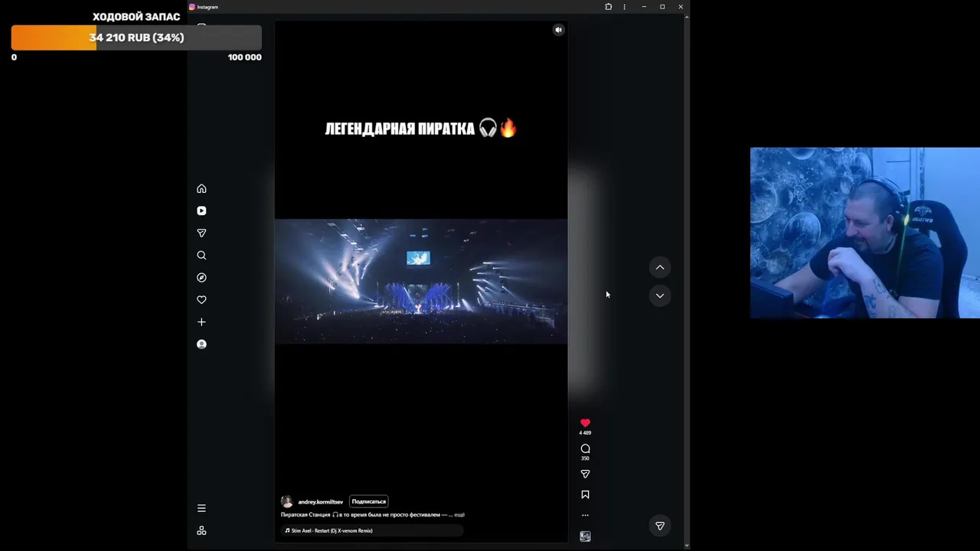980x551 pixels.
Task: Click the window's vertical scrollbar
Action: (x=687, y=279)
